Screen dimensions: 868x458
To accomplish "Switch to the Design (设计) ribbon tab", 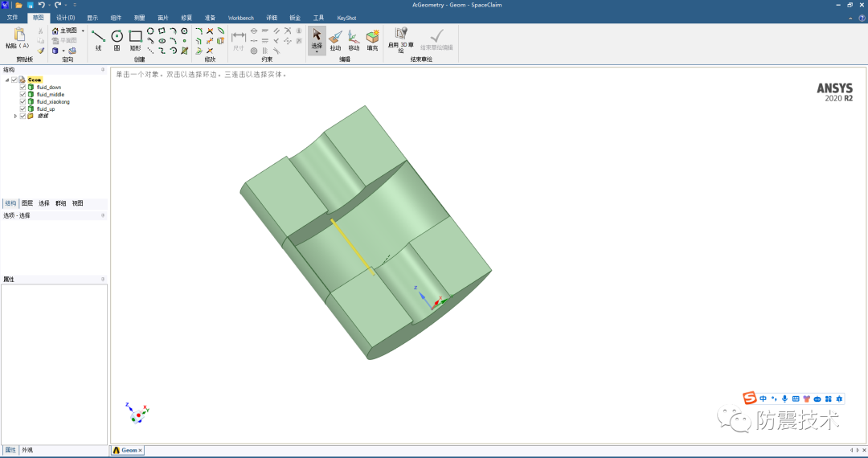I will click(65, 18).
